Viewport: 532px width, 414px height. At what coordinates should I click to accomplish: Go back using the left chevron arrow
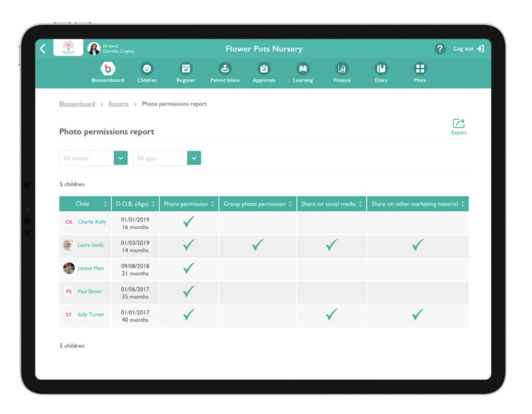tap(43, 49)
